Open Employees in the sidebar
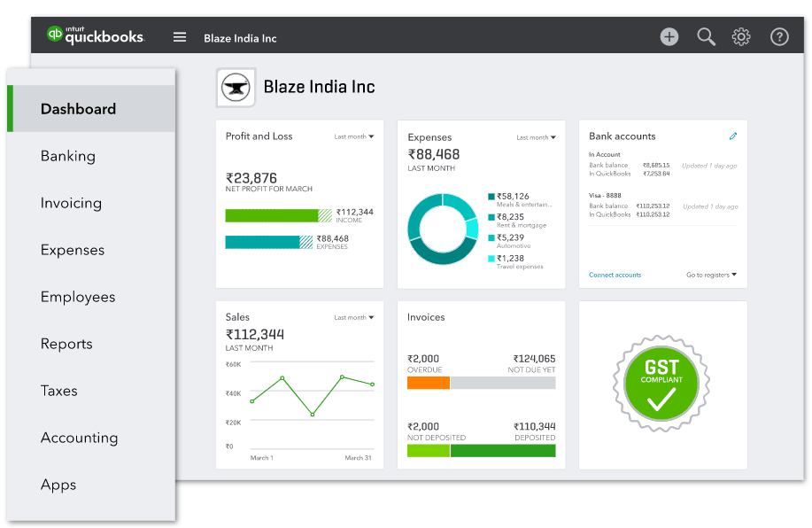This screenshot has height=528, width=812. pos(78,297)
